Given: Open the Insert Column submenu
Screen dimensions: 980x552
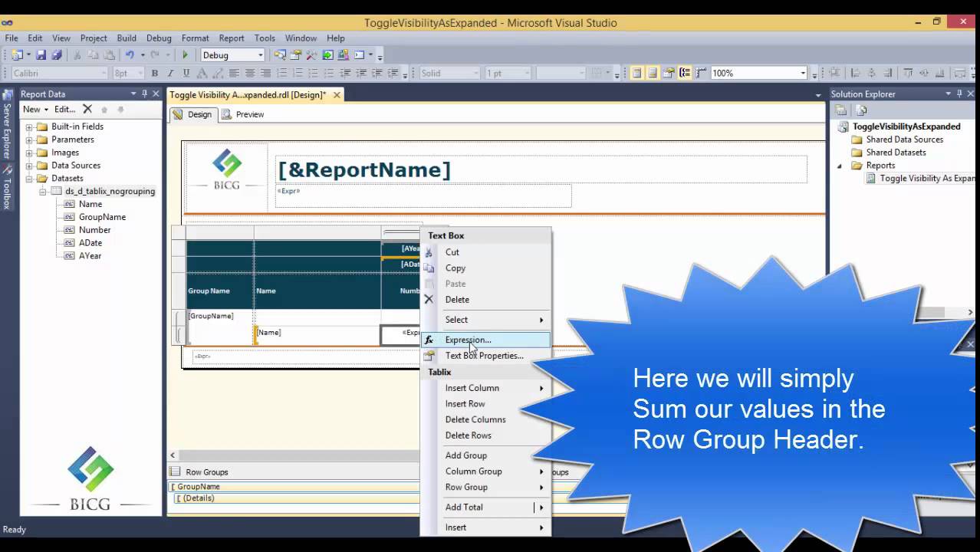Looking at the screenshot, I should [485, 388].
